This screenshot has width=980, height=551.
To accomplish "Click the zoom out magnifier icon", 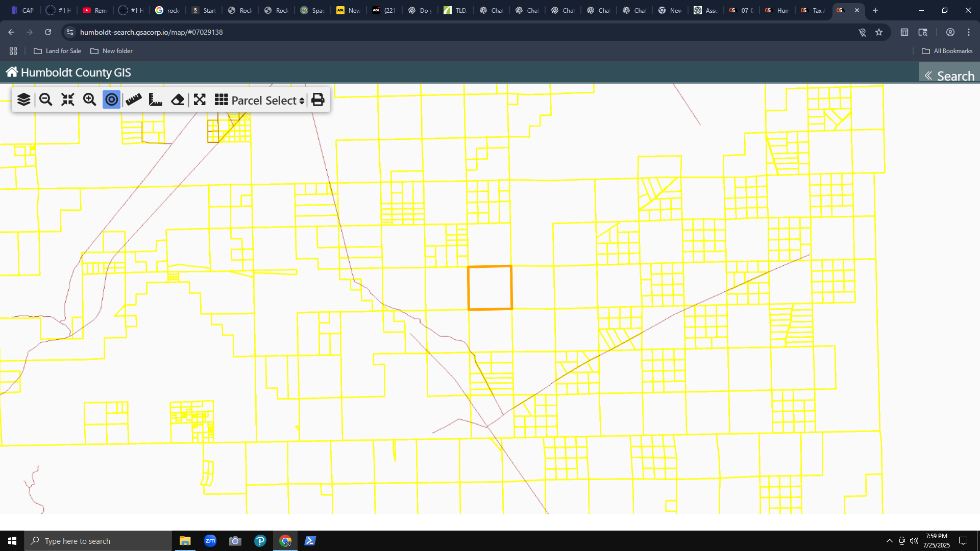I will [x=46, y=99].
